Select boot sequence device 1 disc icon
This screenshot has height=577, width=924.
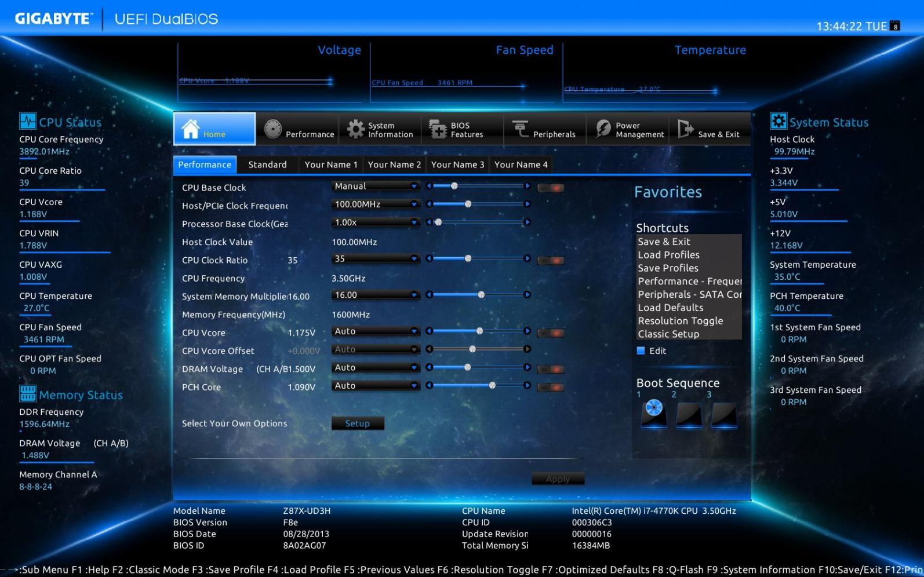654,414
